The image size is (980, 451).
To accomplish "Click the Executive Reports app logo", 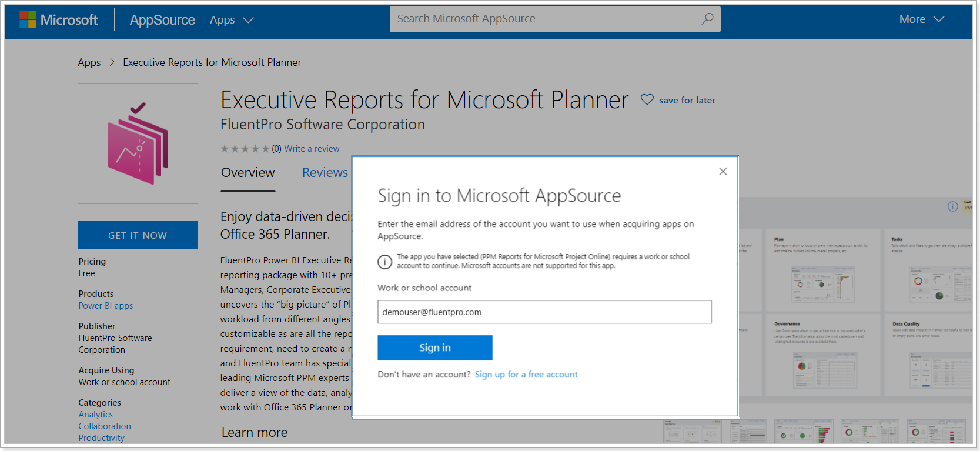I will 138,143.
